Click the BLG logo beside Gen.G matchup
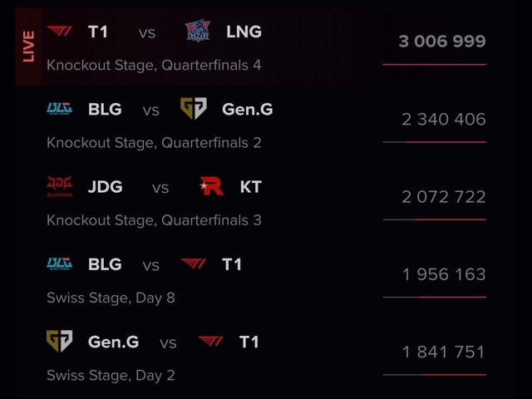 coord(59,109)
